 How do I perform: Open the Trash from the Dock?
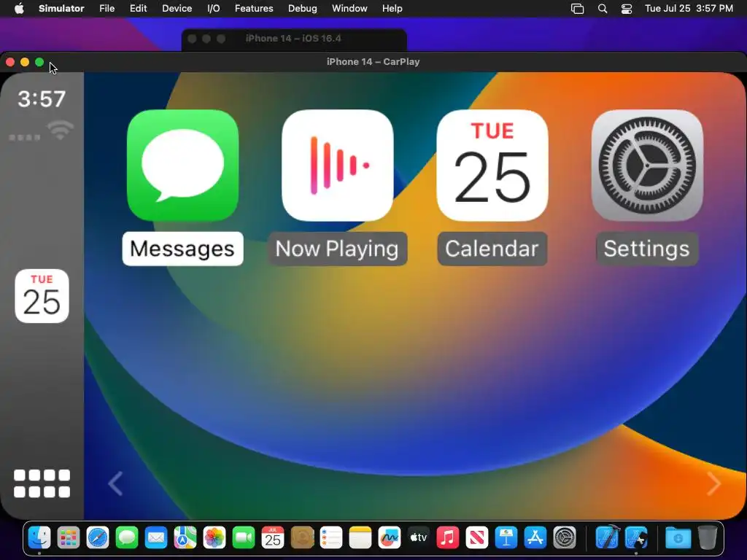click(x=708, y=537)
